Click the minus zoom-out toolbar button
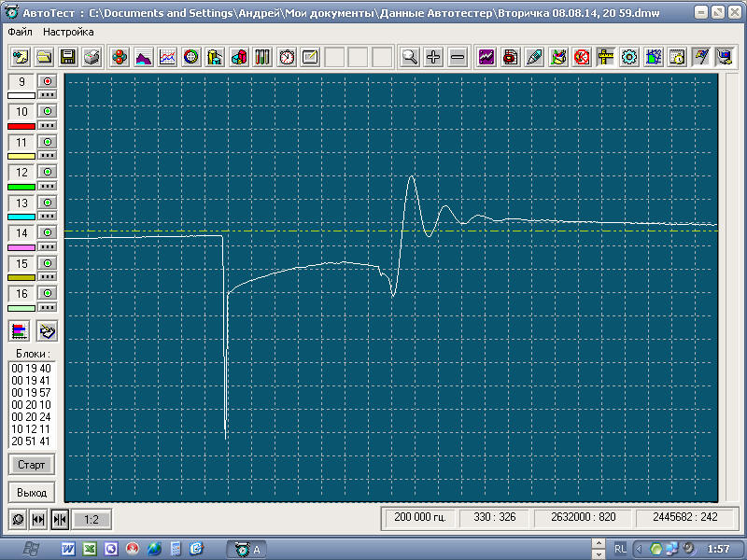 [x=458, y=57]
